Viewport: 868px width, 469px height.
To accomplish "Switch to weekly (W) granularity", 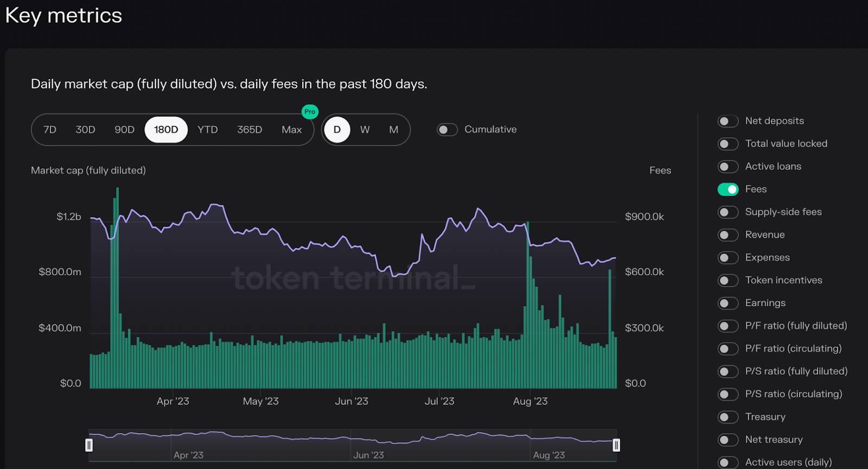I will point(365,130).
